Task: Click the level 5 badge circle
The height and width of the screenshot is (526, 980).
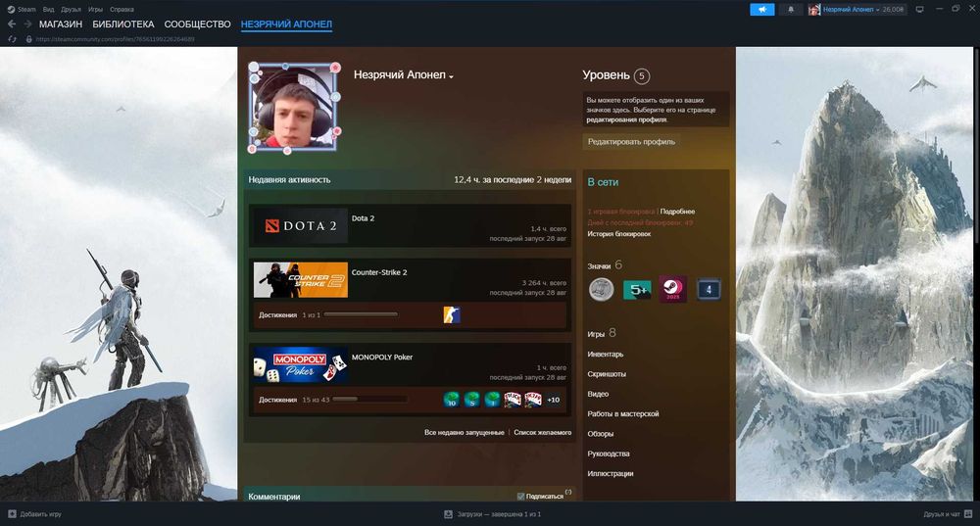Action: click(x=642, y=76)
